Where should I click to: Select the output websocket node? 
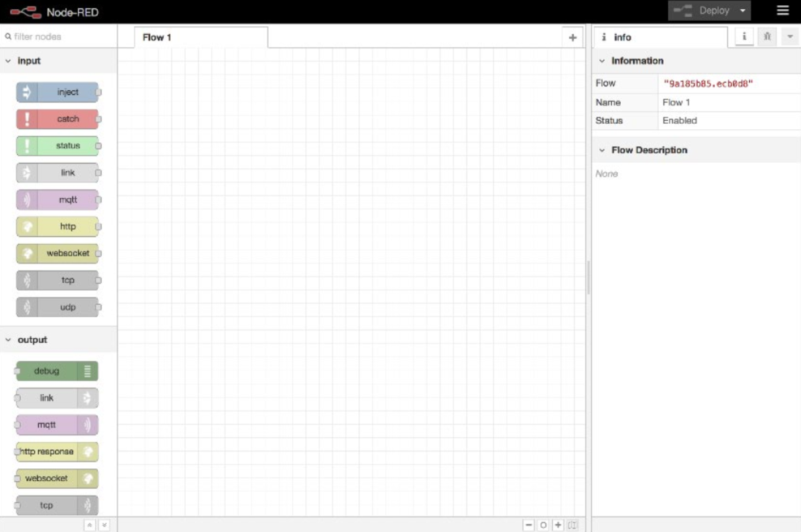(58, 478)
